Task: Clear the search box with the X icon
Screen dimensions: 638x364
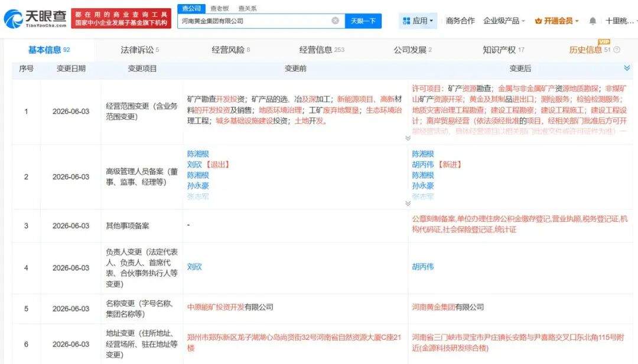Action: [x=335, y=21]
